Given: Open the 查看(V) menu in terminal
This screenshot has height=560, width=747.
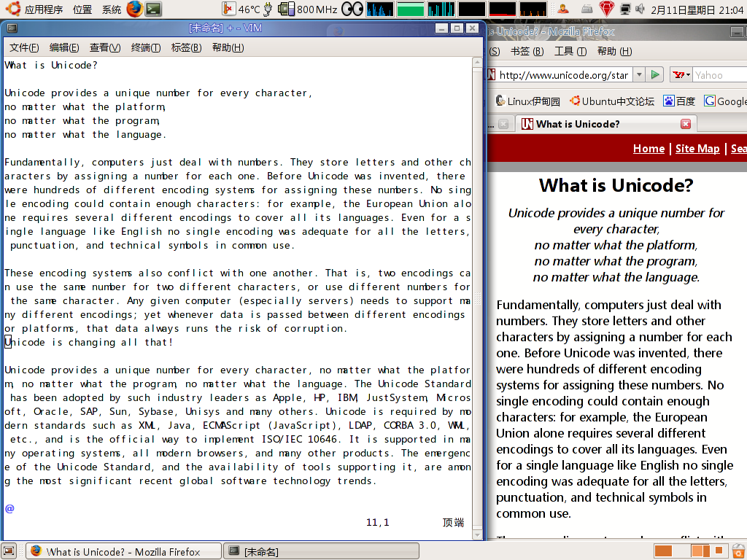Looking at the screenshot, I should pyautogui.click(x=105, y=47).
